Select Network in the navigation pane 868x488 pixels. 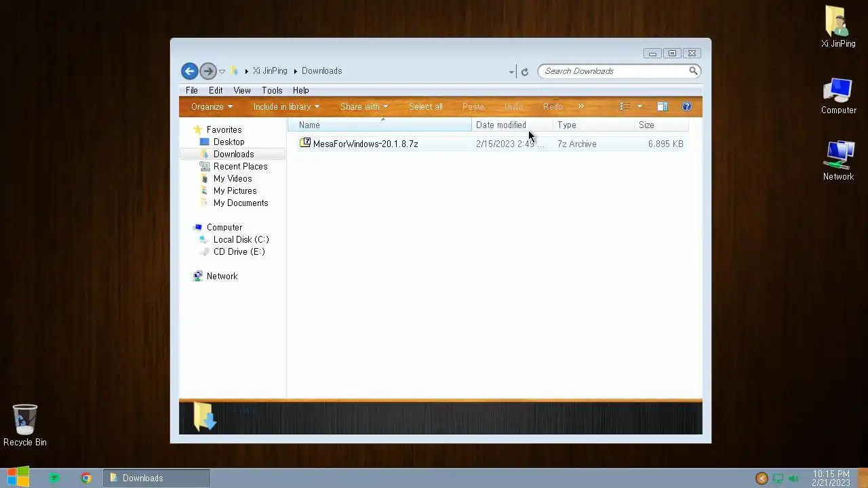(x=222, y=276)
